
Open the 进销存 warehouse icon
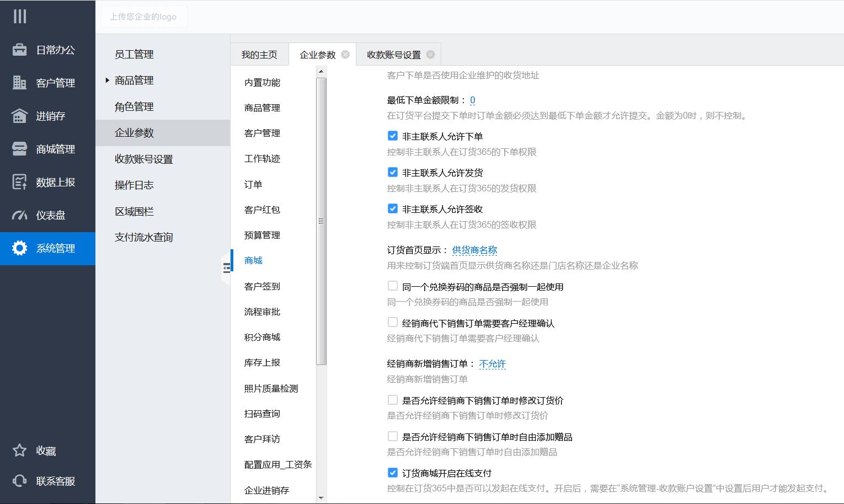[20, 116]
